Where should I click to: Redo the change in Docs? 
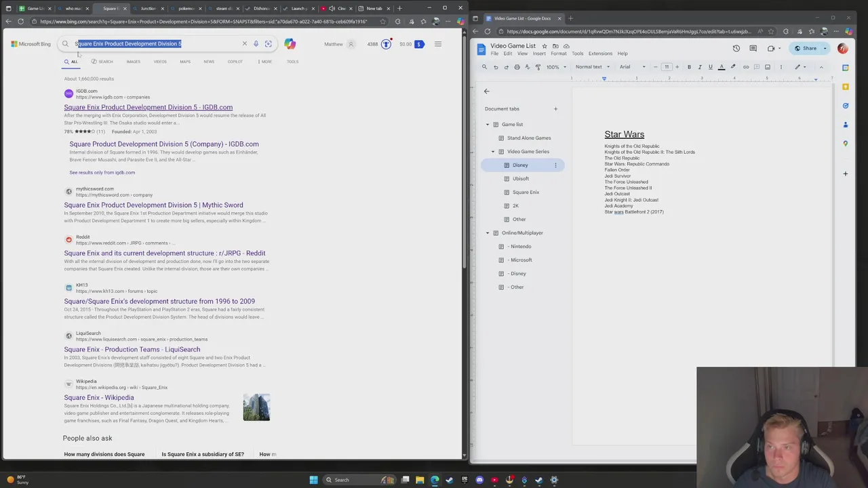pos(506,67)
